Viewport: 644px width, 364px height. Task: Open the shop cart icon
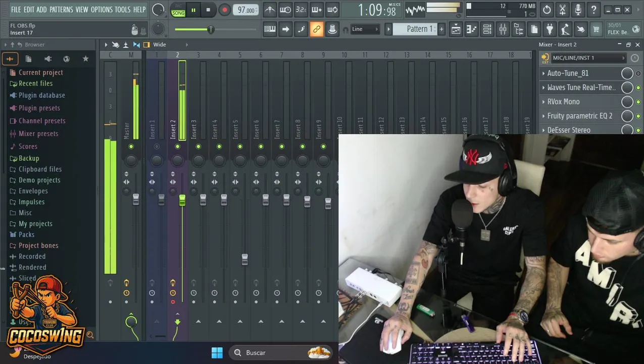[596, 29]
